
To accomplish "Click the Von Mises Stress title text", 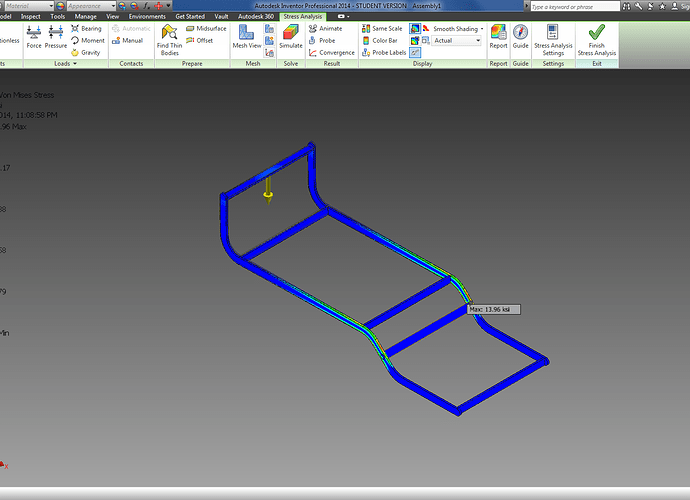I will tap(27, 95).
